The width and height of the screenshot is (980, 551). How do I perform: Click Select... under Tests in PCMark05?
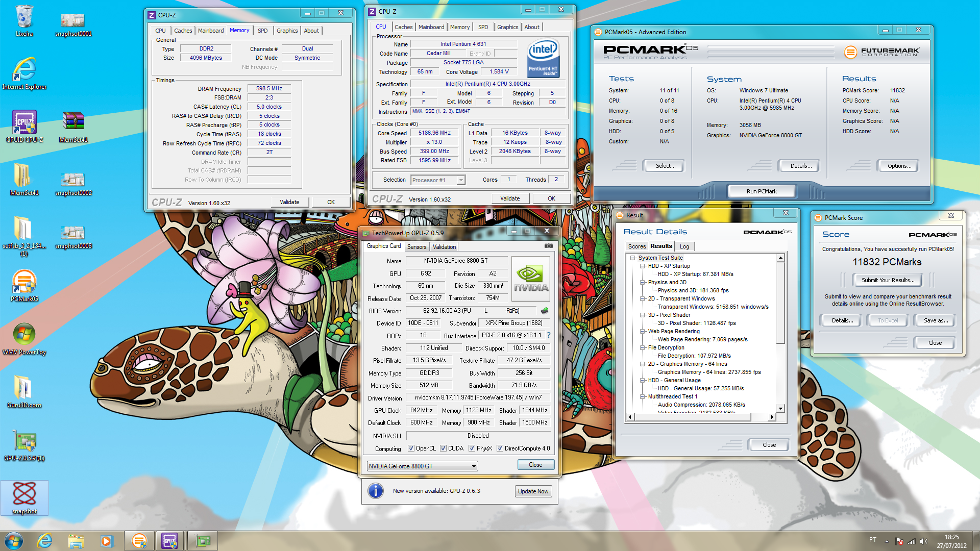click(665, 166)
